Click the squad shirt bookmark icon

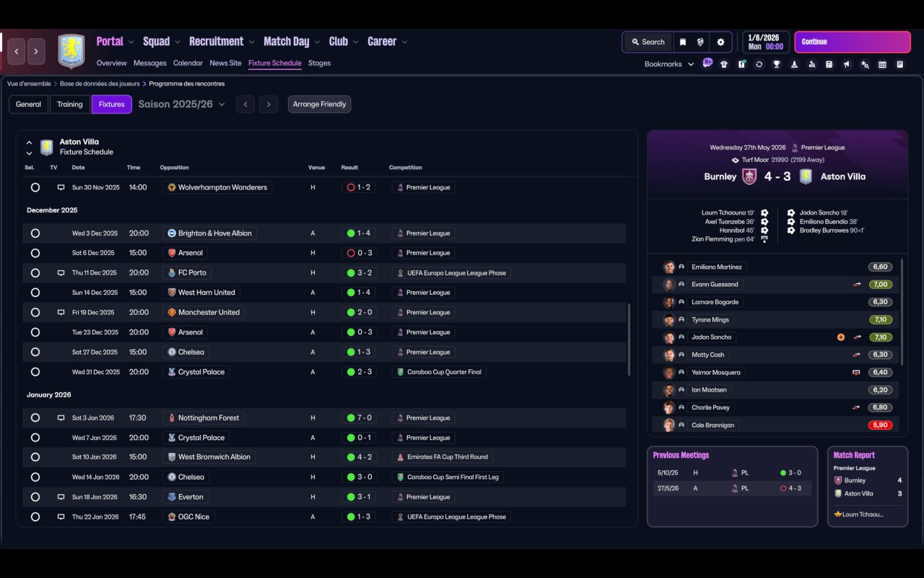tap(724, 64)
